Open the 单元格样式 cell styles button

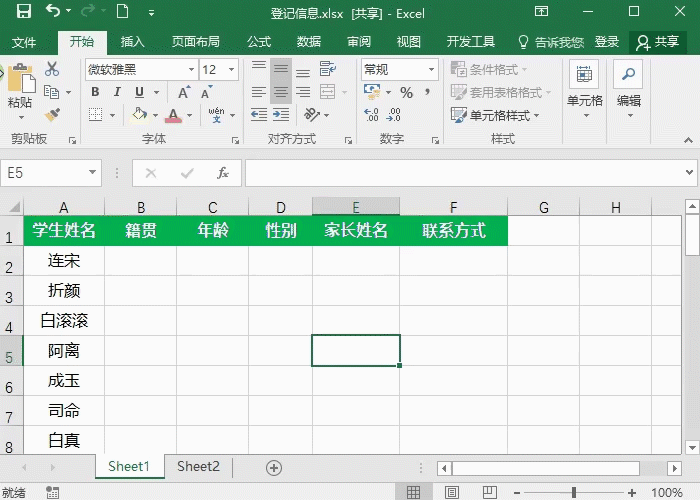[x=497, y=115]
